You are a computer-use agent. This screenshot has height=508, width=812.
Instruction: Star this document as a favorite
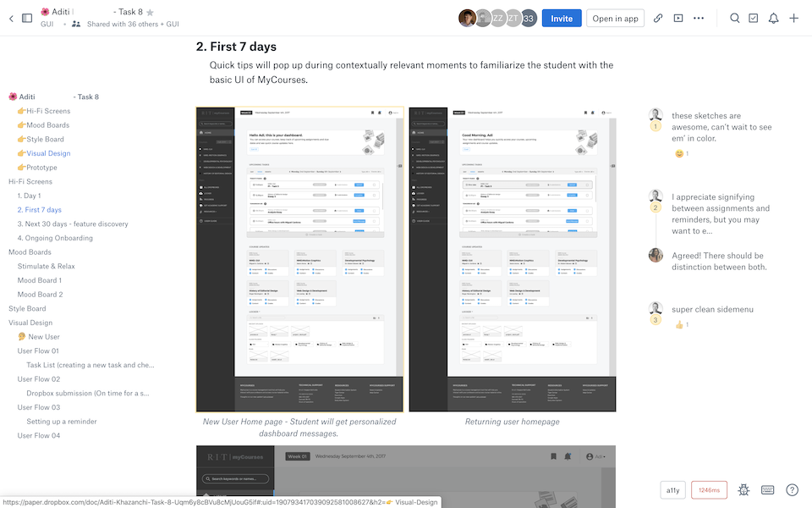point(150,13)
